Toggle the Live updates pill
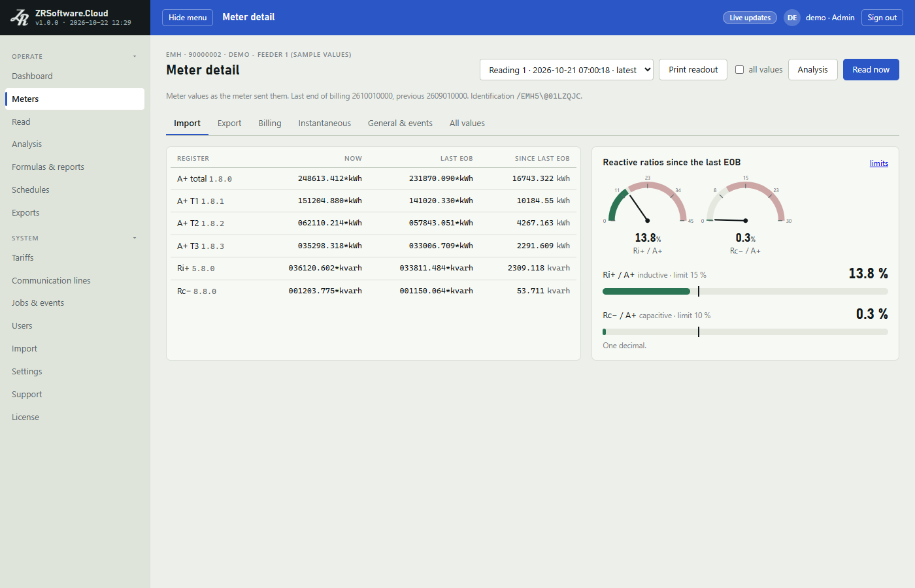Viewport: 915px width, 588px height. 750,18
